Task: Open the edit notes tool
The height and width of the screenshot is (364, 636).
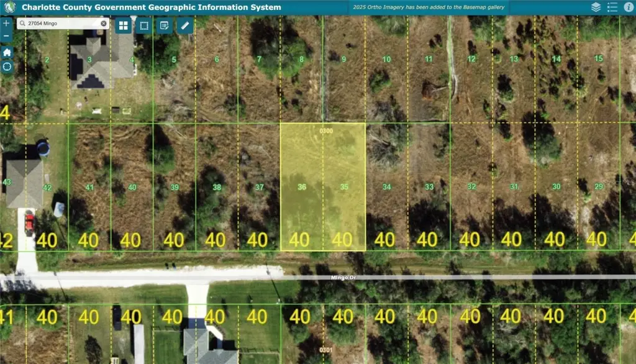Action: [165, 25]
